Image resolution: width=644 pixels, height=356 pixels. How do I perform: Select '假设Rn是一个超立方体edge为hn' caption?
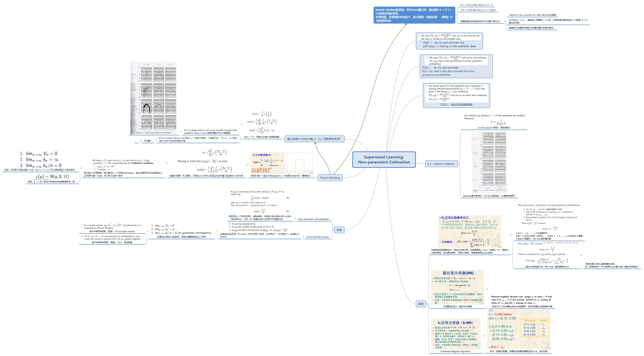pos(281,176)
